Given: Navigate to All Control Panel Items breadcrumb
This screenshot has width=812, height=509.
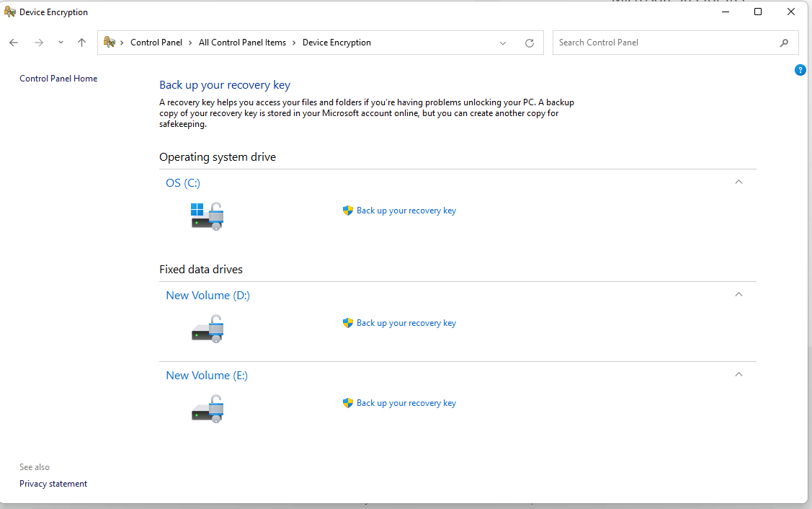Looking at the screenshot, I should click(x=242, y=43).
